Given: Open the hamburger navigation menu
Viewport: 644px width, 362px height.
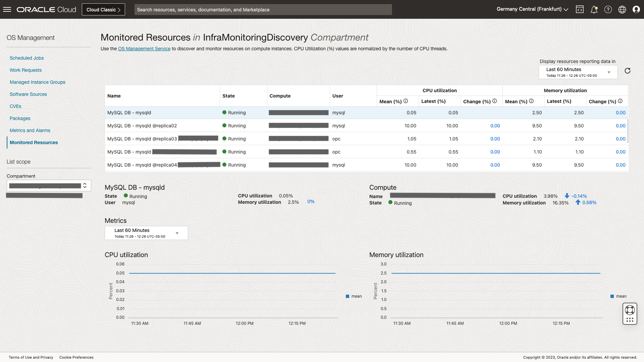Looking at the screenshot, I should tap(7, 9).
